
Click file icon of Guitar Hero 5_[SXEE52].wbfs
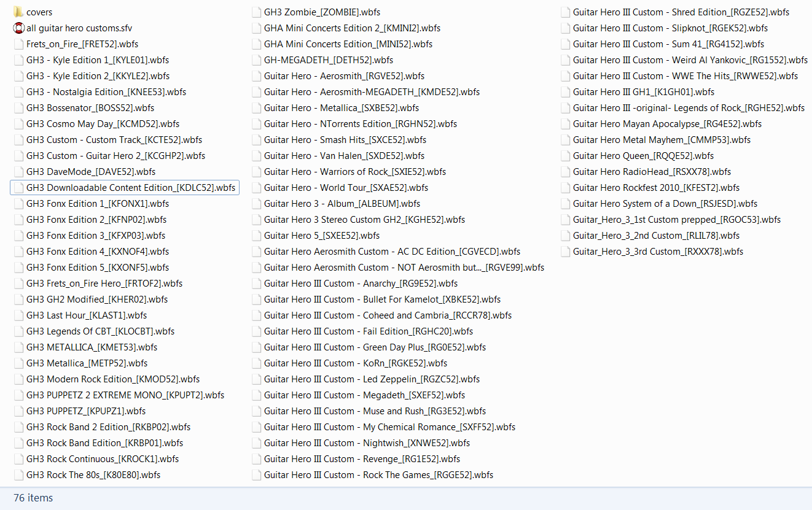point(256,236)
